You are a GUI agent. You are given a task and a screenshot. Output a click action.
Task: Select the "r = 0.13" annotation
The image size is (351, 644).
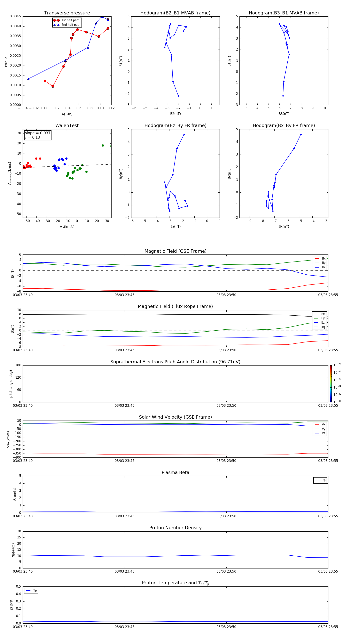(33, 138)
